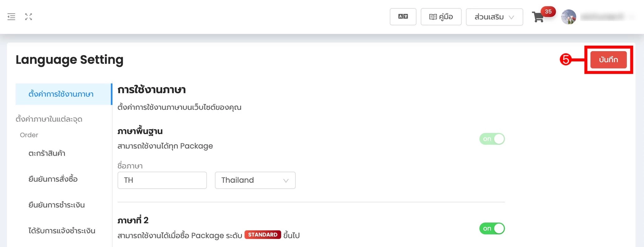This screenshot has height=247, width=644.
Task: Click the blurred account name
Action: pos(603,17)
